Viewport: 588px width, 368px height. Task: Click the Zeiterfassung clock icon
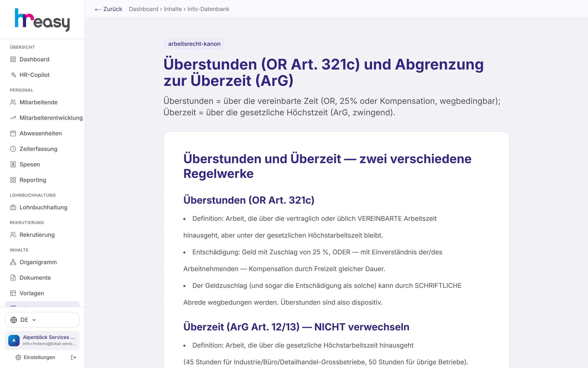tap(13, 149)
